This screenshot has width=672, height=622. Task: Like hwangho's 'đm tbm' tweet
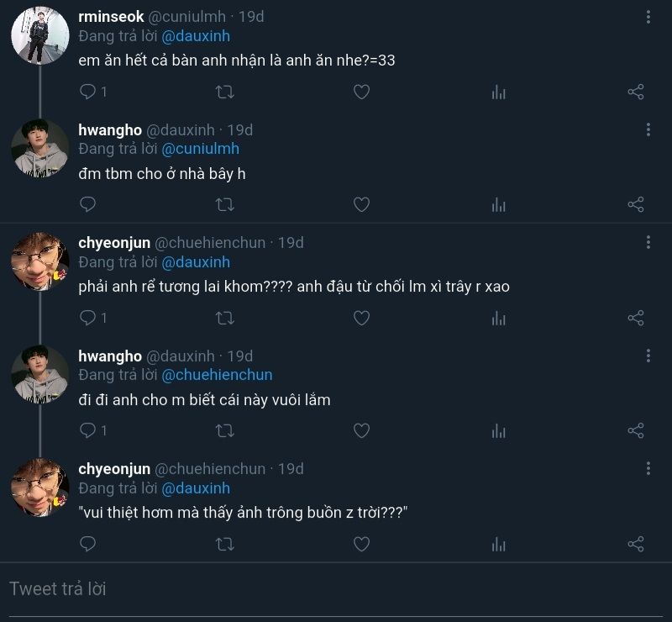coord(361,204)
